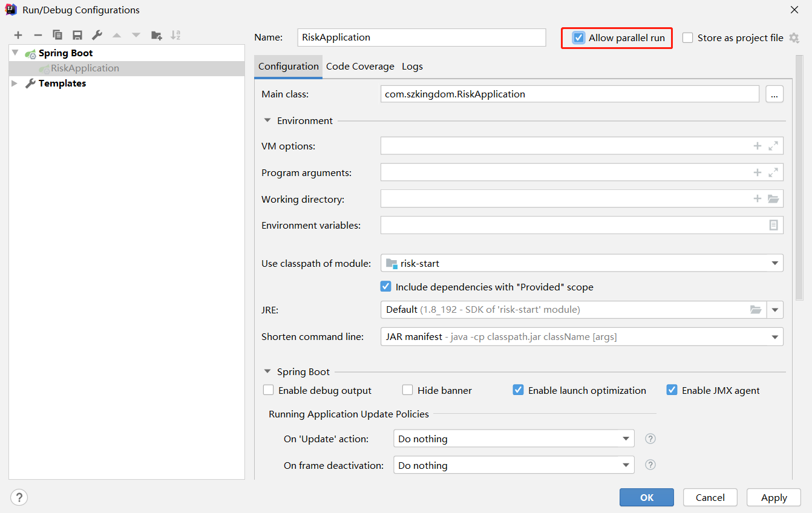Toggle Enable JMX agent checkbox

[672, 390]
